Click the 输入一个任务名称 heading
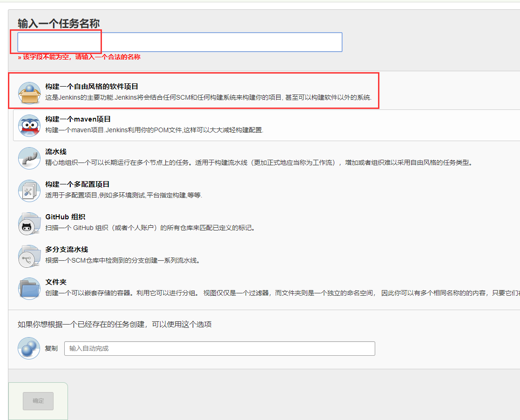Image resolution: width=520 pixels, height=420 pixels. (59, 24)
